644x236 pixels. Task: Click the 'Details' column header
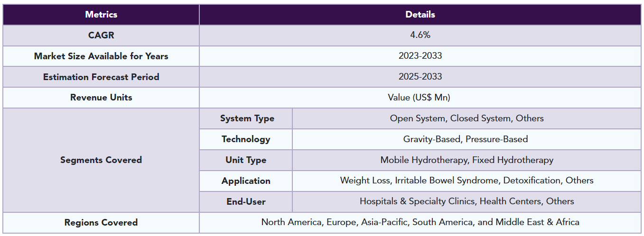click(420, 14)
